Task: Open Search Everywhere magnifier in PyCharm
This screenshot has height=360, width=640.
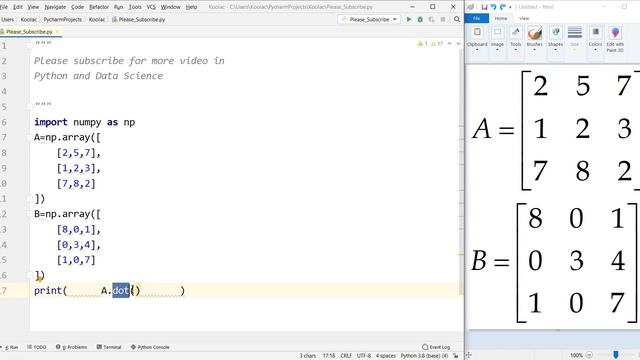Action: (457, 19)
